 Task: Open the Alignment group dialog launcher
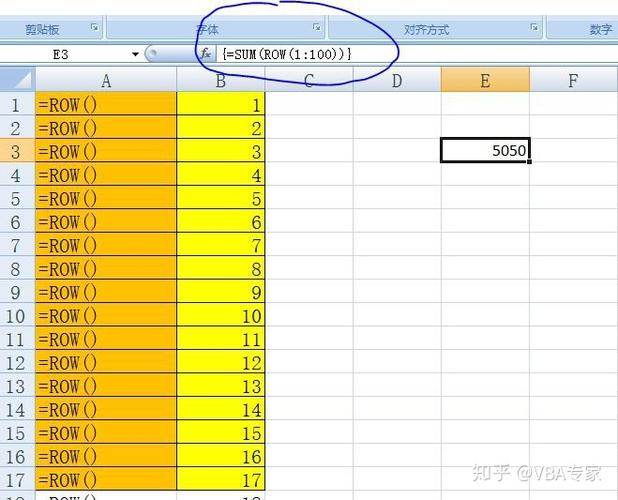pos(534,27)
